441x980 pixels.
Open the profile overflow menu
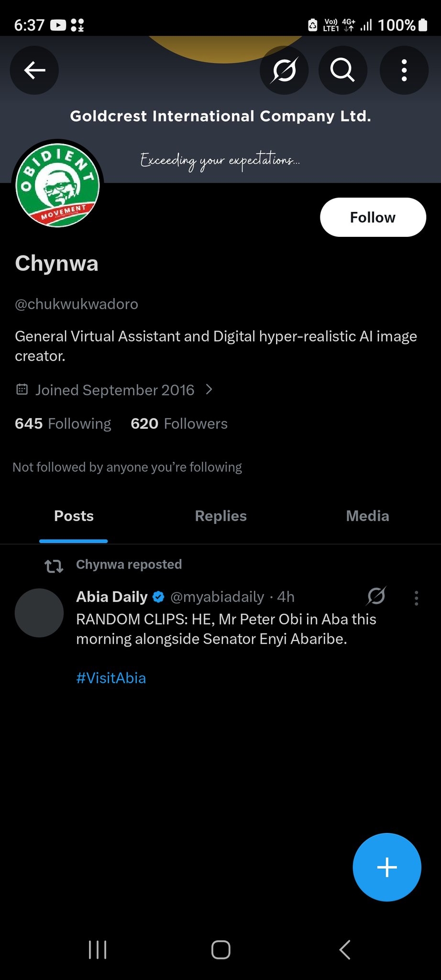click(404, 70)
